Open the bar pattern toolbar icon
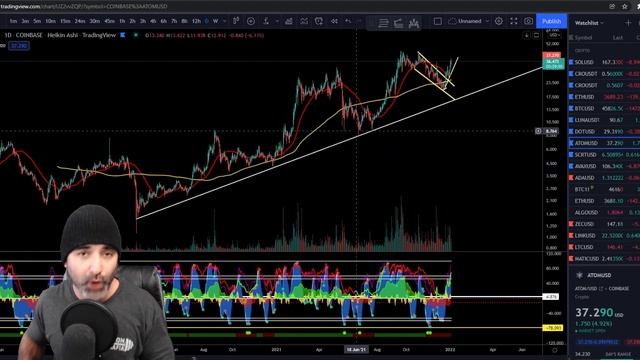Viewport: 640px width, 360px height. pos(414,23)
